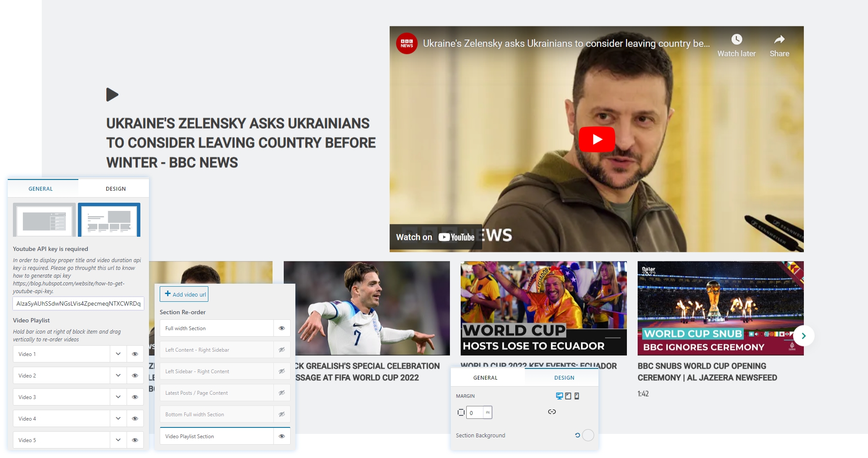Reset the Section Background color
Screen dimensions: 868x458
coord(577,435)
